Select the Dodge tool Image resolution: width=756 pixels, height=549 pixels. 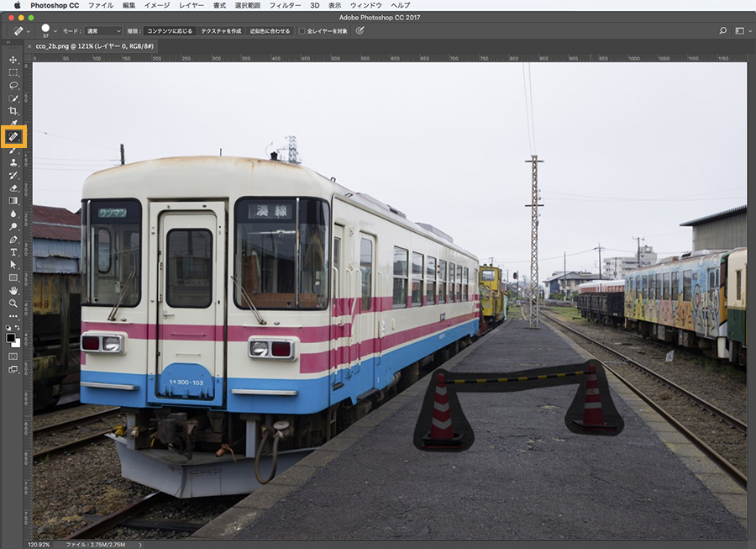13,226
